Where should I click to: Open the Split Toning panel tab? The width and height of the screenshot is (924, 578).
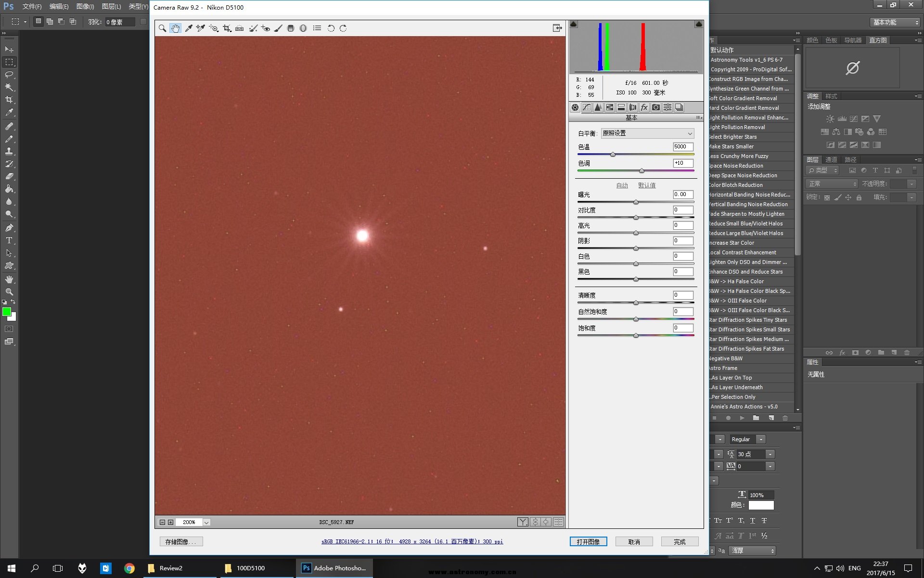[621, 107]
